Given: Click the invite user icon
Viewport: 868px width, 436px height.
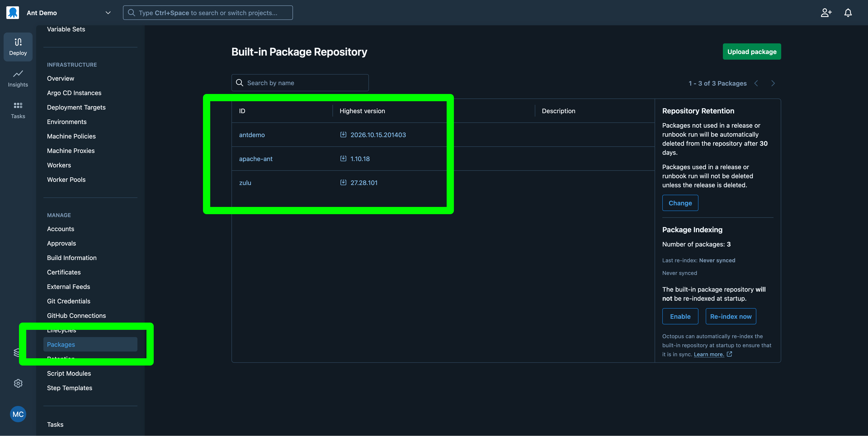Looking at the screenshot, I should 826,13.
